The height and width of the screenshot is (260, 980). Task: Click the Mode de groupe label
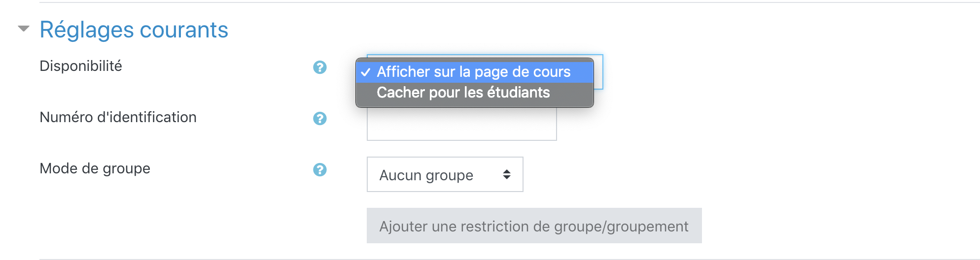pyautogui.click(x=95, y=168)
